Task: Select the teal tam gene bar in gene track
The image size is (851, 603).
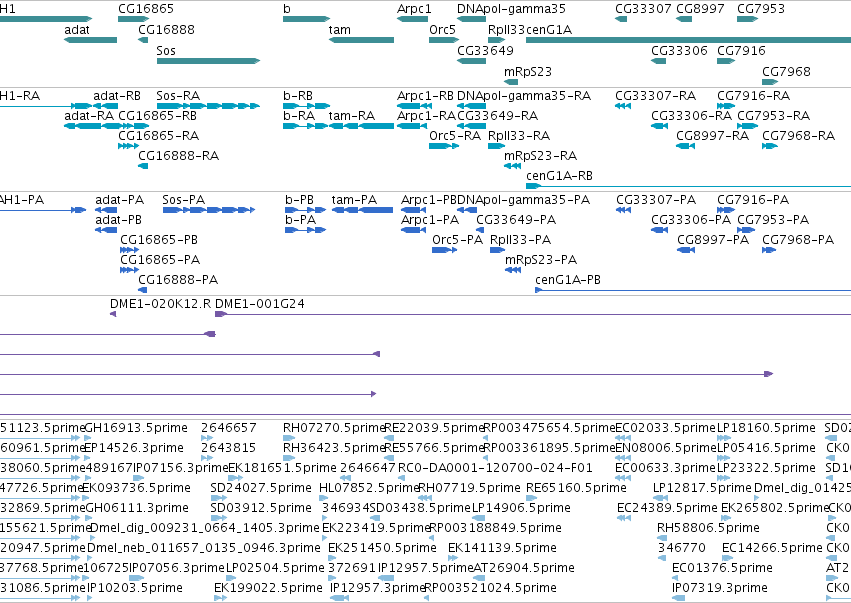Action: pos(361,40)
